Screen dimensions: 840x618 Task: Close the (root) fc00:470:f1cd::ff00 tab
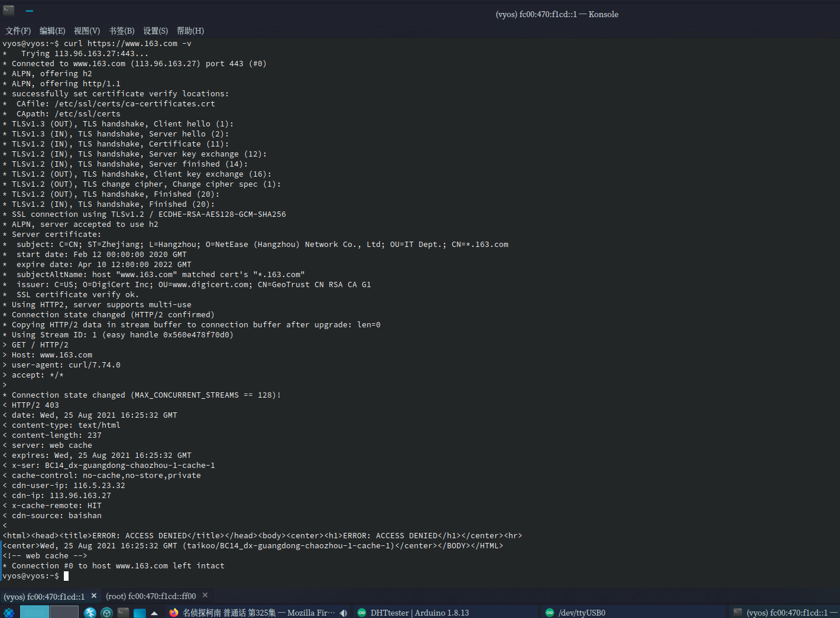pyautogui.click(x=205, y=596)
